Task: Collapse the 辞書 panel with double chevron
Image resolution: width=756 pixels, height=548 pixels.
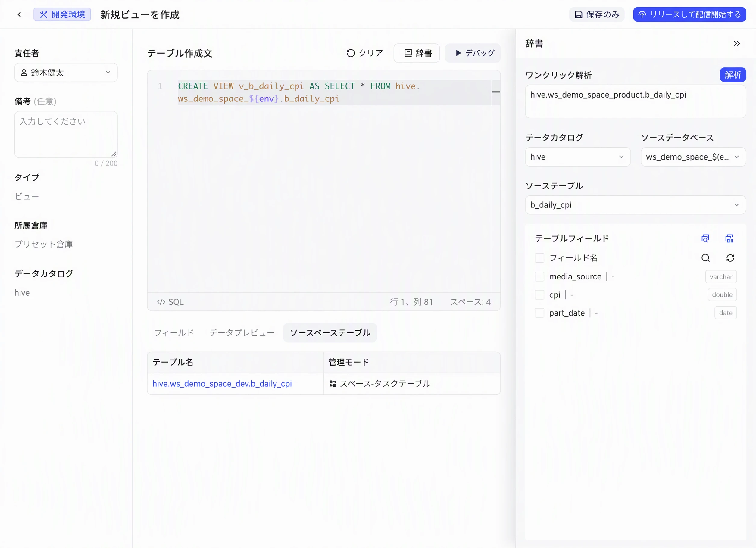Action: [x=737, y=44]
